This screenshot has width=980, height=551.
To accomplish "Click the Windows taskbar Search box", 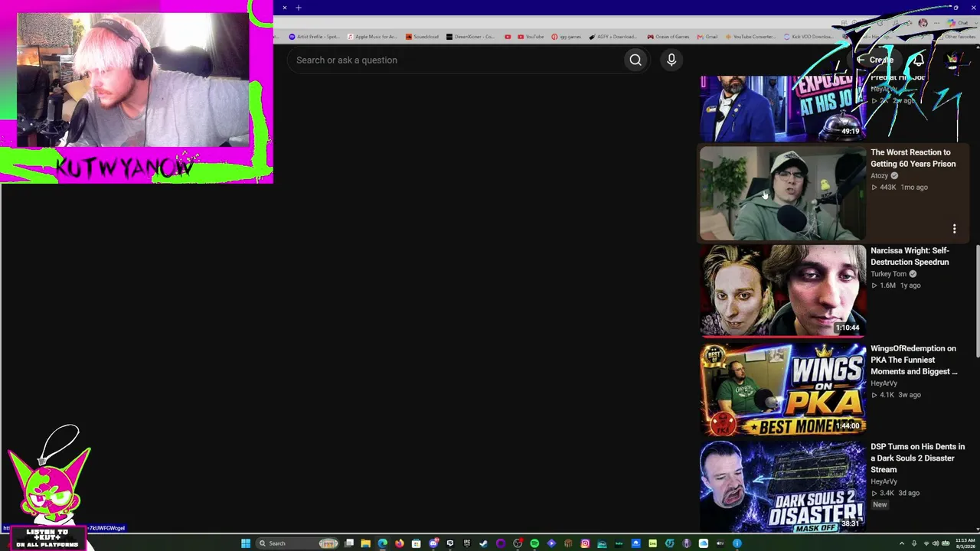I will [x=299, y=543].
